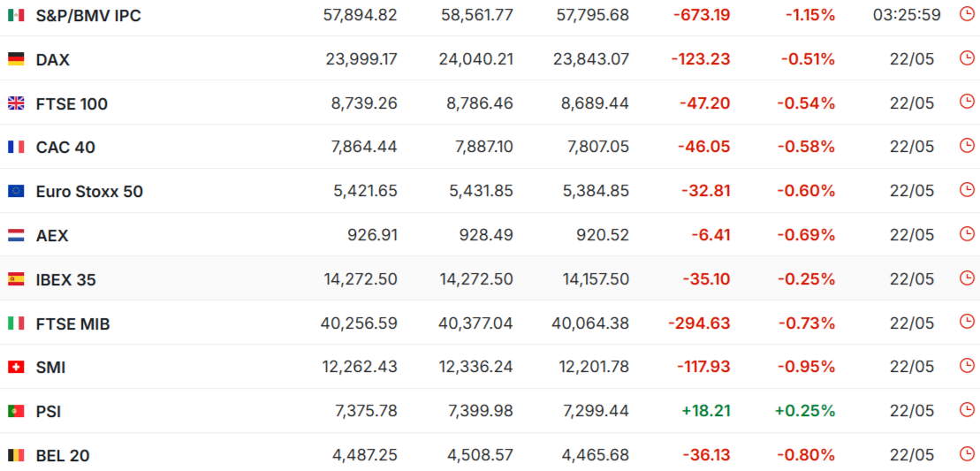Open the BEL 20 index link
Viewport: 980px width, 471px height.
[63, 456]
